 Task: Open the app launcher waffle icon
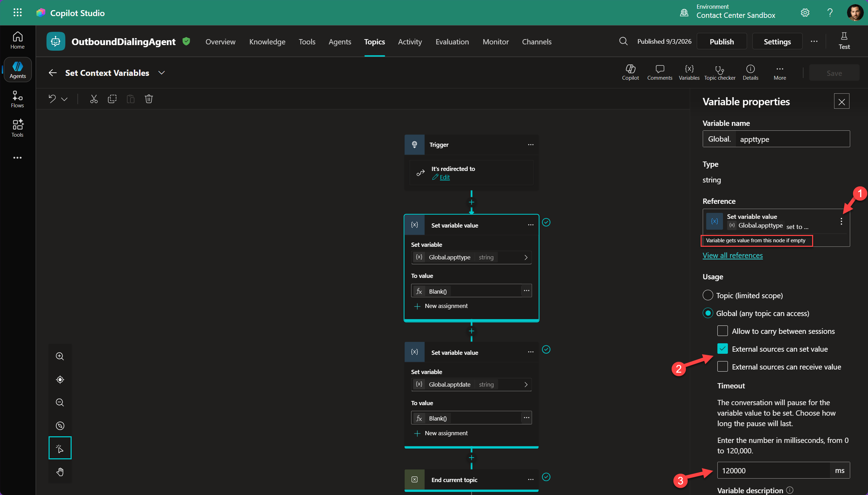pyautogui.click(x=17, y=13)
